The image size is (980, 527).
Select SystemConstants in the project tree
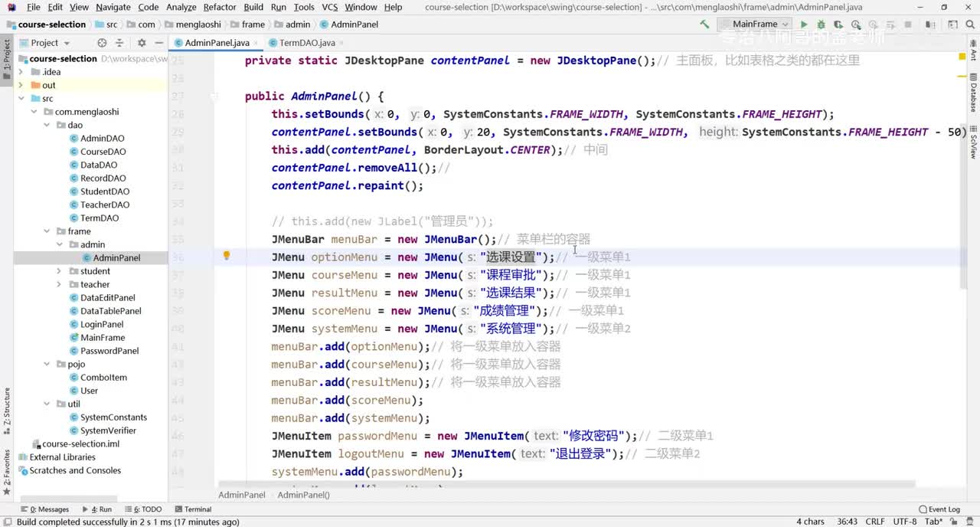113,417
